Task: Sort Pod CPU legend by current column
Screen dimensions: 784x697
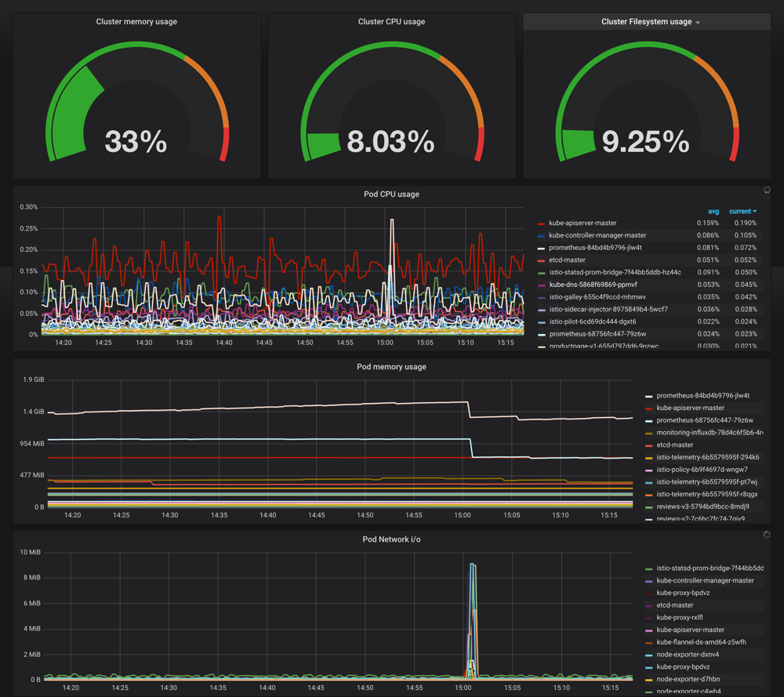Action: pos(742,211)
